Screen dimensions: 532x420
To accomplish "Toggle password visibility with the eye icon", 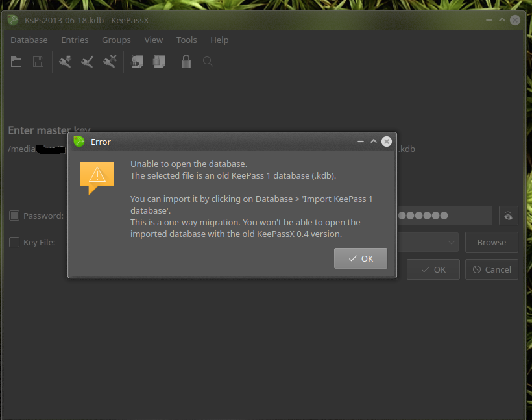I will [x=508, y=216].
